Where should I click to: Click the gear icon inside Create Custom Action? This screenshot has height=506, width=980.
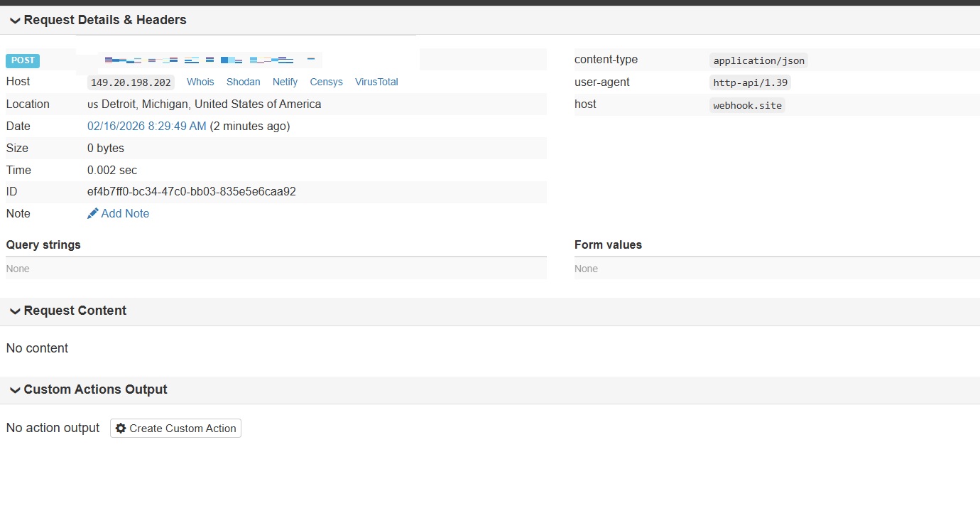point(121,428)
